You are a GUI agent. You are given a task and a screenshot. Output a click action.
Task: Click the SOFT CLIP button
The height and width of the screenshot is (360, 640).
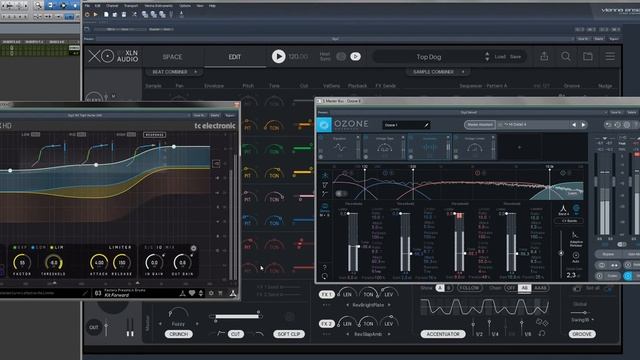click(289, 334)
